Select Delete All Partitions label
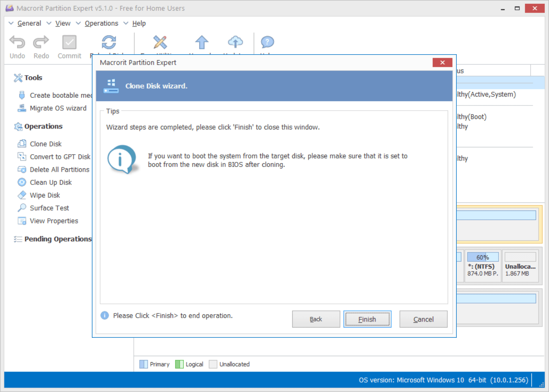 coord(60,170)
